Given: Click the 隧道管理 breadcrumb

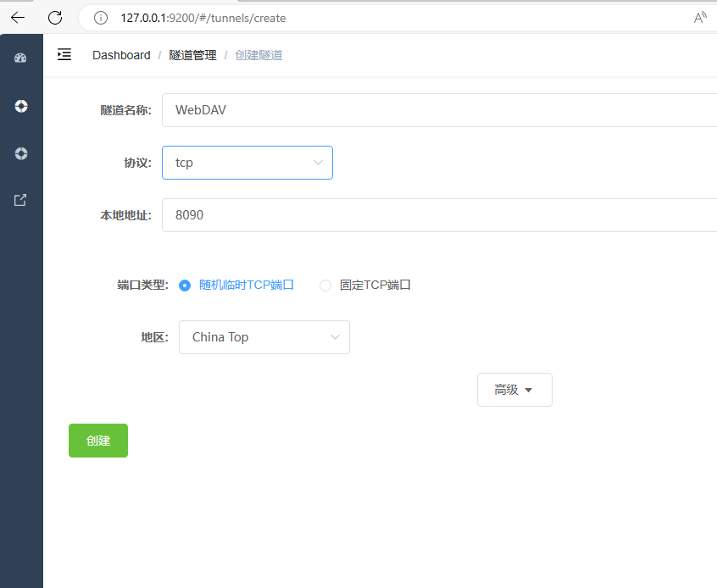Looking at the screenshot, I should [192, 55].
